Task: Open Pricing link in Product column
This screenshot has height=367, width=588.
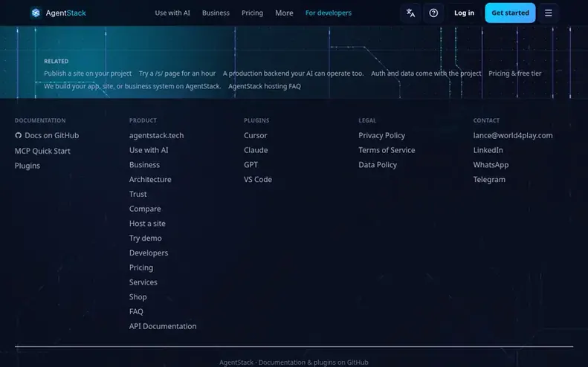Action: point(141,267)
